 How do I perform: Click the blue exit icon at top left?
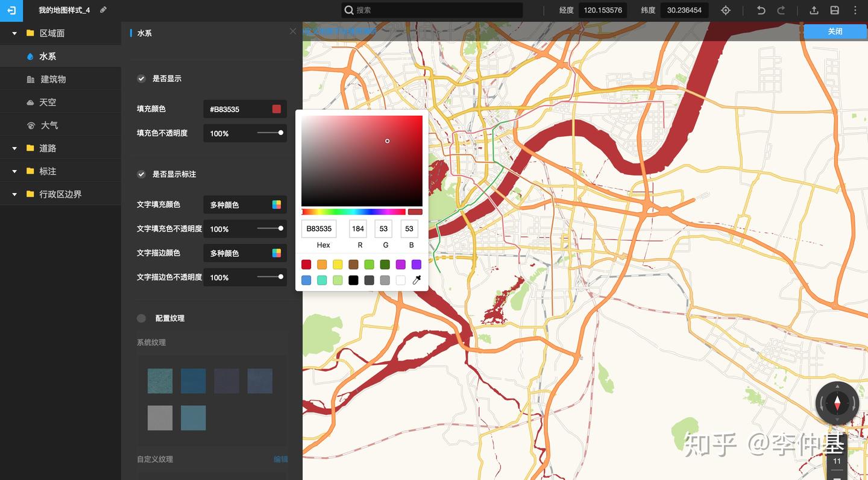10,10
